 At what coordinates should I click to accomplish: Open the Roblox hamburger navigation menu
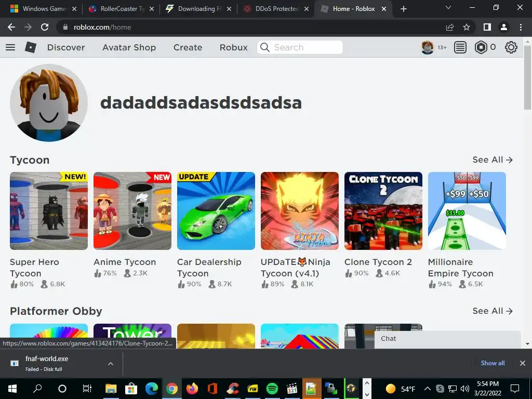coord(10,47)
